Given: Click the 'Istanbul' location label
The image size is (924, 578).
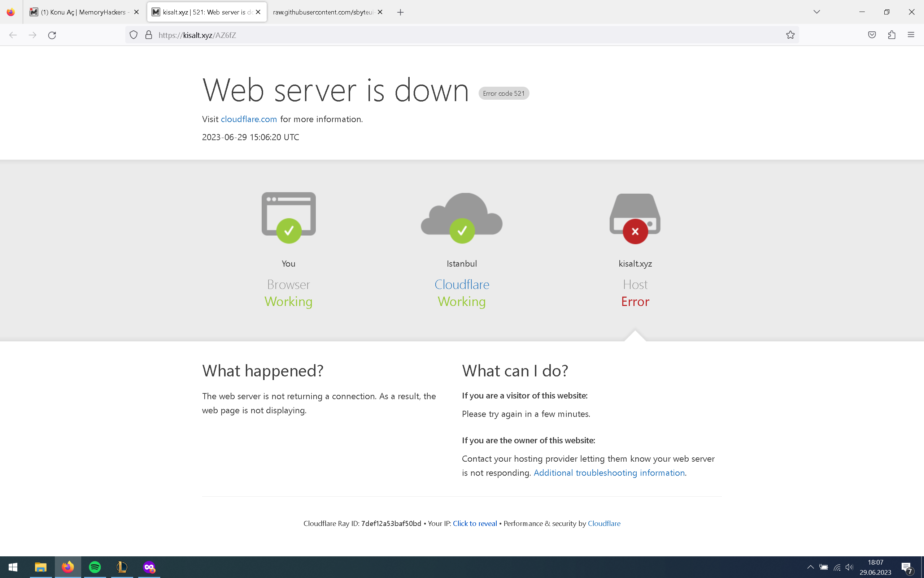Looking at the screenshot, I should pos(462,264).
